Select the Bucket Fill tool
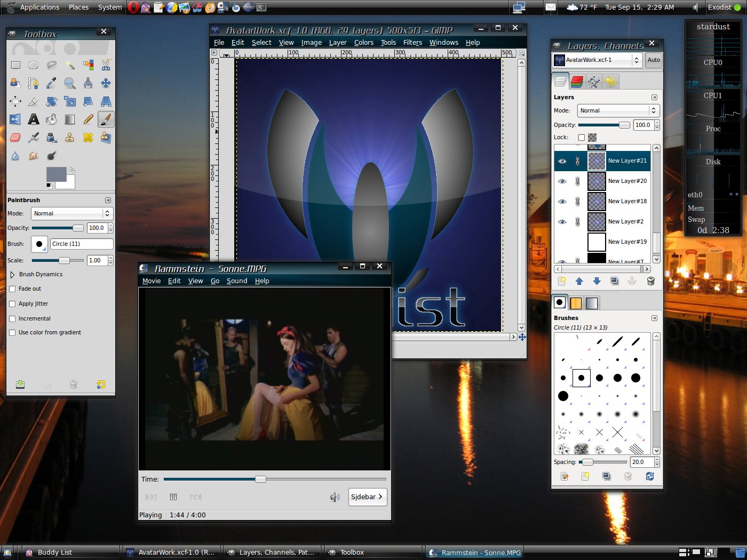The height and width of the screenshot is (560, 747). (52, 119)
